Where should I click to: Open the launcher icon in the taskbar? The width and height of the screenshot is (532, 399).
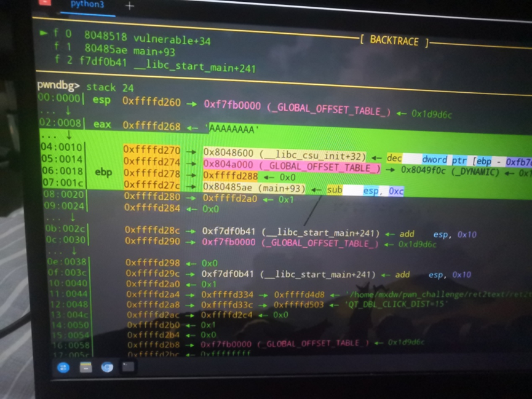pos(63,367)
